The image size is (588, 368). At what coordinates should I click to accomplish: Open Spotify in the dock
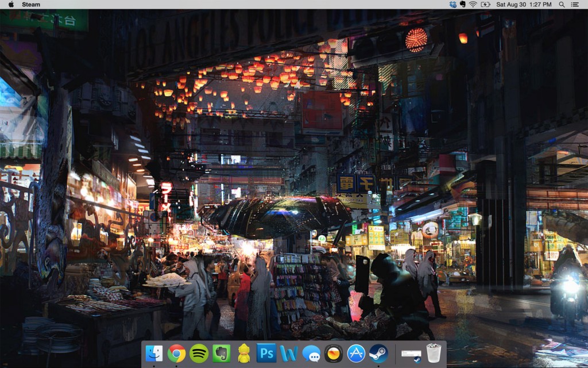click(199, 354)
